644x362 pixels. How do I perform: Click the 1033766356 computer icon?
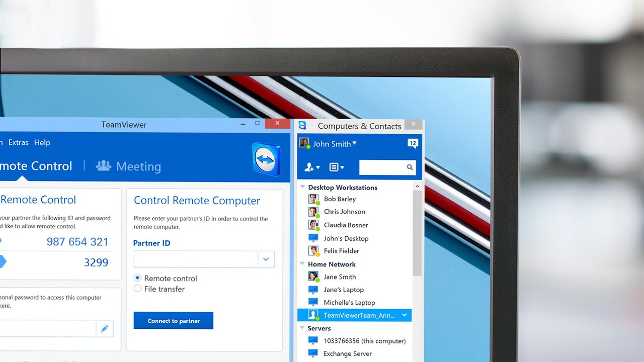pos(313,341)
